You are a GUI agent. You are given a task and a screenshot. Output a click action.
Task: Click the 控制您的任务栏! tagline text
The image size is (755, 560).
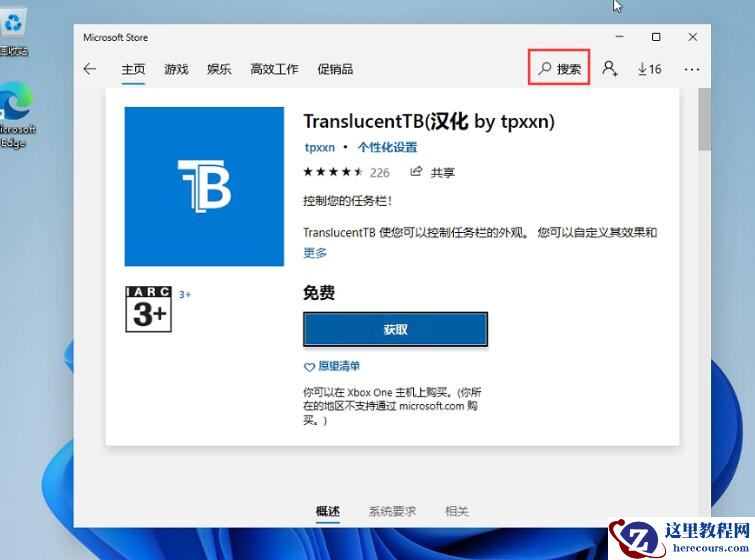pos(348,201)
